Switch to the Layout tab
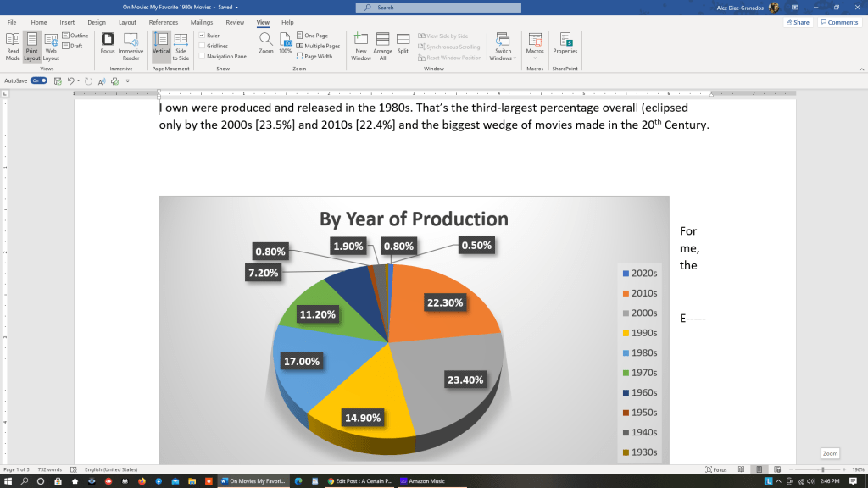This screenshot has width=868, height=488. tap(127, 22)
